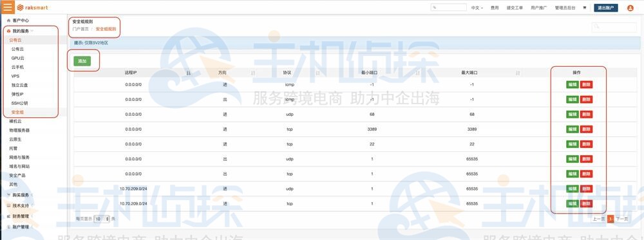Screen dimensions: 644x240
Task: Edit the outbound udp 1-65535 rule
Action: 572,159
